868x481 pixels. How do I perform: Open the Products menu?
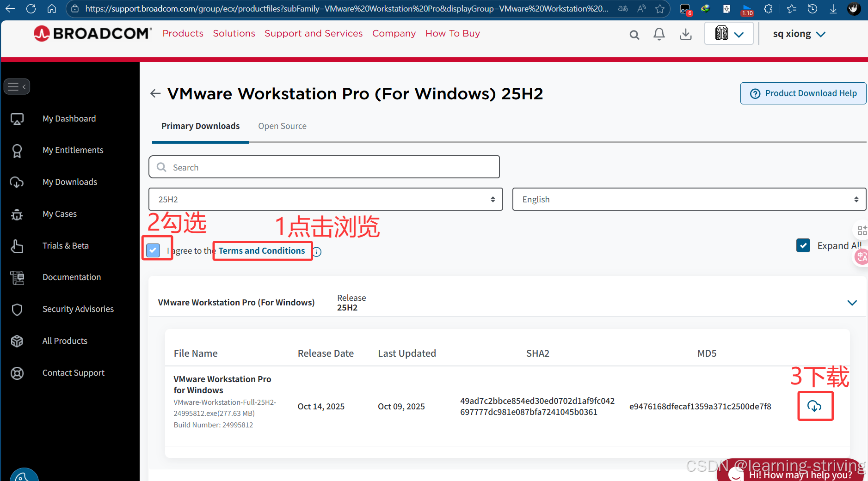click(x=183, y=33)
